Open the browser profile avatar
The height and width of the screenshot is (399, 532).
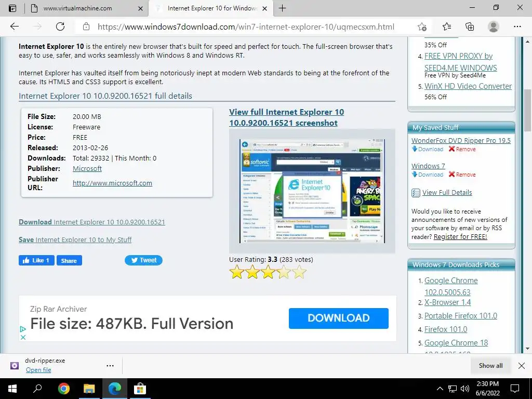(x=494, y=26)
